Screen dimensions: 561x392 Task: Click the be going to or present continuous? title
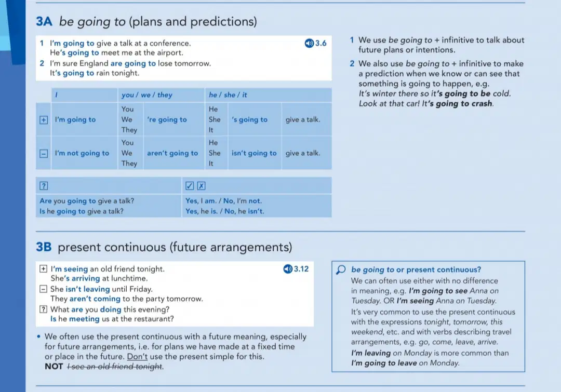pos(416,269)
